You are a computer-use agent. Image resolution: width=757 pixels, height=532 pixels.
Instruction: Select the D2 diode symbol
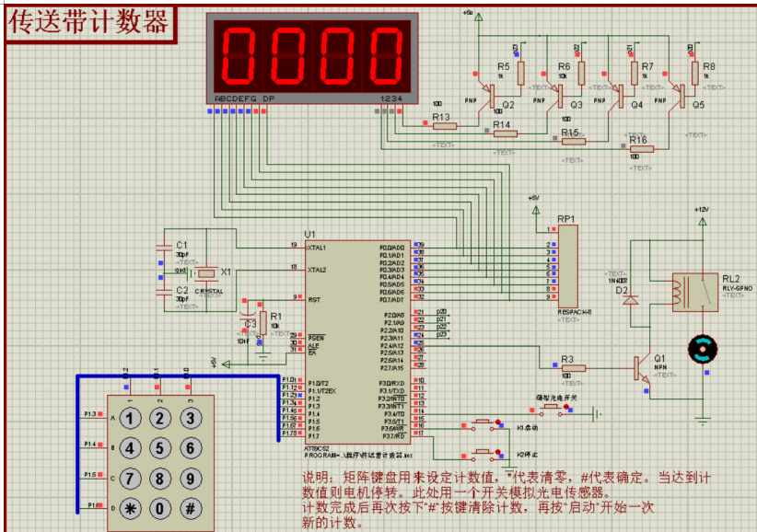point(632,298)
